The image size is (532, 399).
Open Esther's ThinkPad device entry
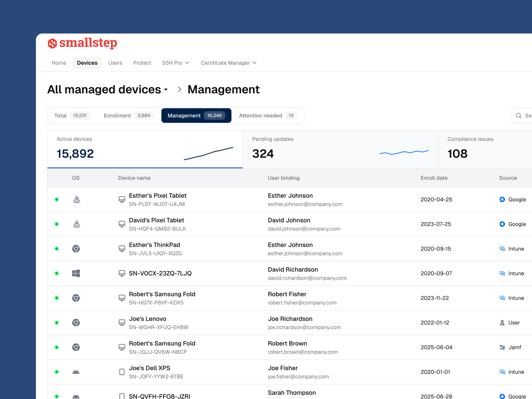click(x=155, y=245)
